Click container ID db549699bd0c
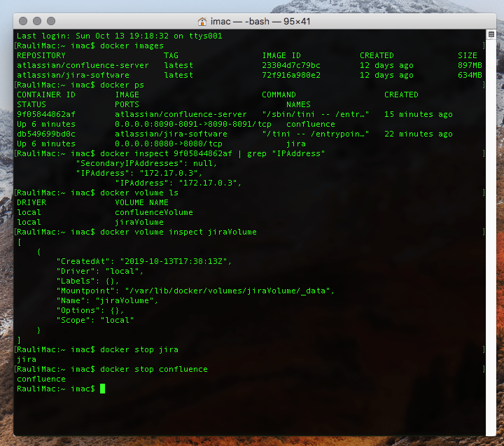The height and width of the screenshot is (446, 504). (x=46, y=134)
